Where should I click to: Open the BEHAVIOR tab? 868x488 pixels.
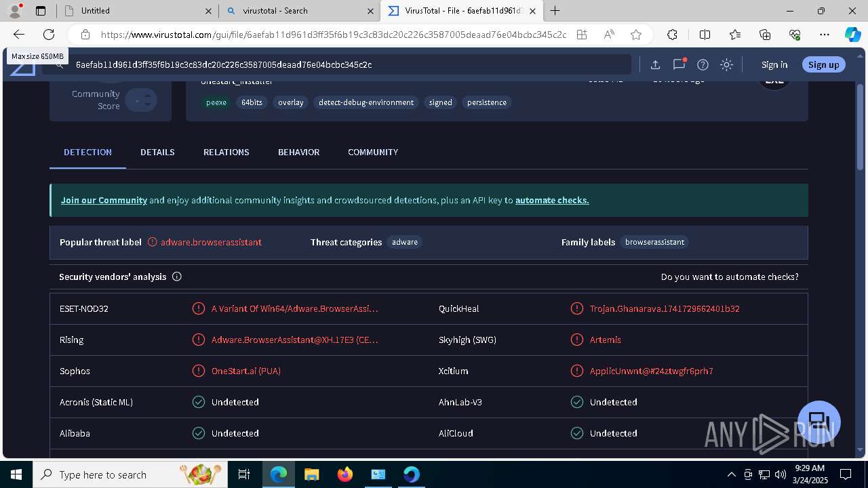(x=298, y=152)
